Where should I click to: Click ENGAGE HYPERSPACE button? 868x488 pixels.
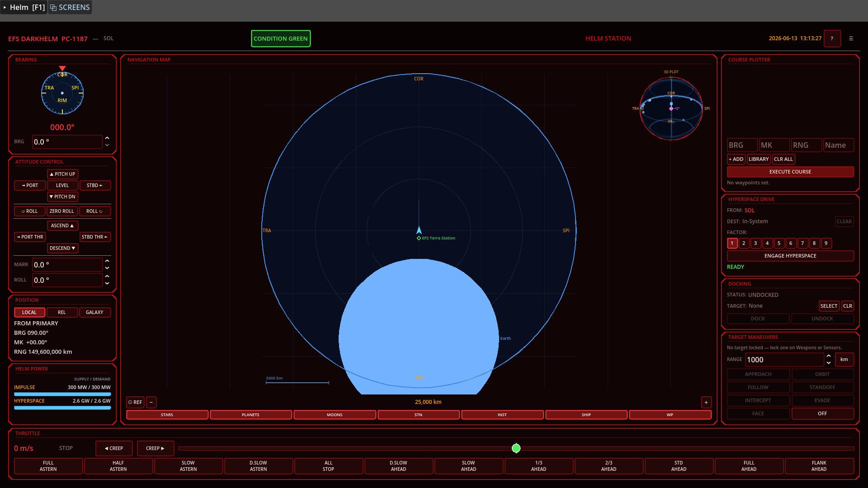(790, 256)
